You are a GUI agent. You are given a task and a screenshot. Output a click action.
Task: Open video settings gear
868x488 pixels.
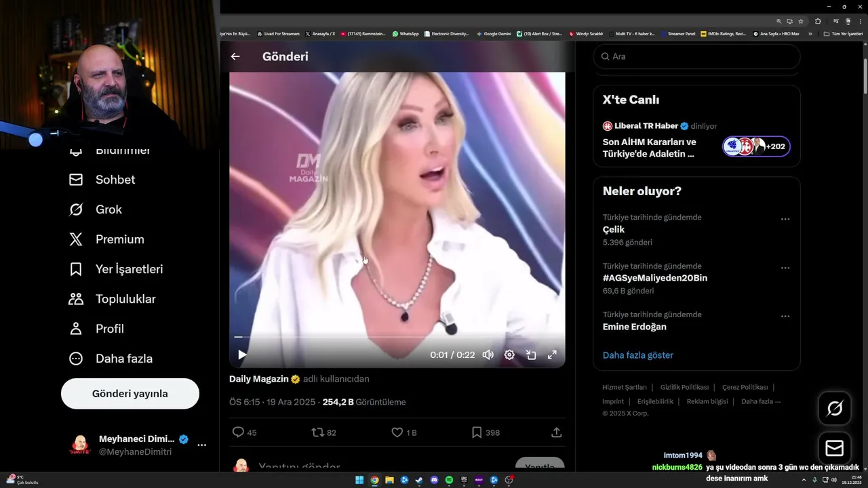point(509,354)
